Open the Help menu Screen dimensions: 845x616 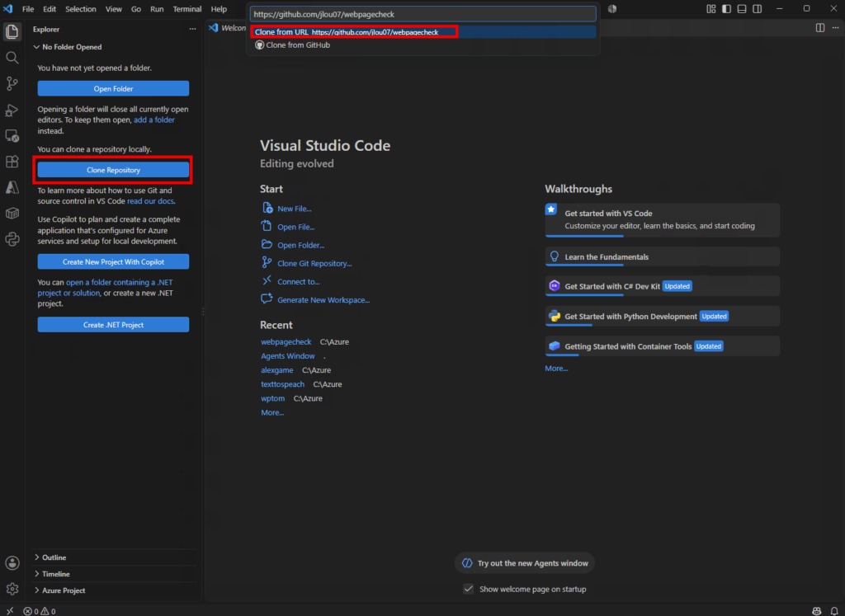click(x=219, y=9)
